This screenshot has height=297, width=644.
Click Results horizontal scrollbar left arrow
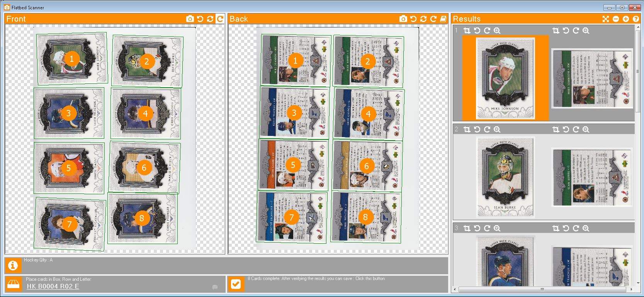tap(455, 289)
